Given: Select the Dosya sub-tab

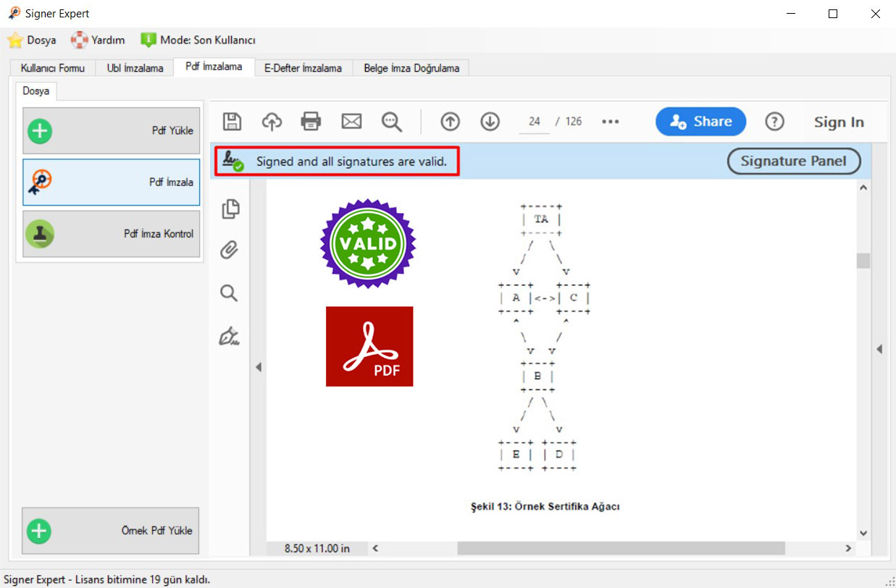Looking at the screenshot, I should click(36, 91).
